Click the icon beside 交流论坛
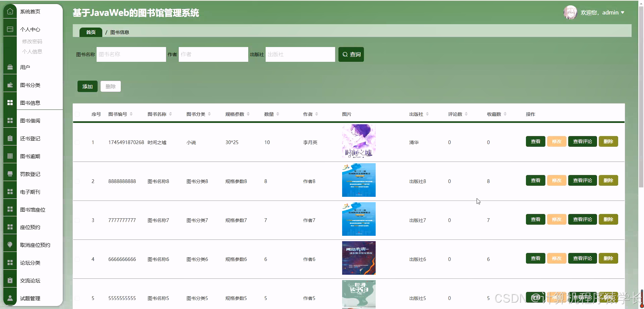This screenshot has width=644, height=309. [x=10, y=280]
